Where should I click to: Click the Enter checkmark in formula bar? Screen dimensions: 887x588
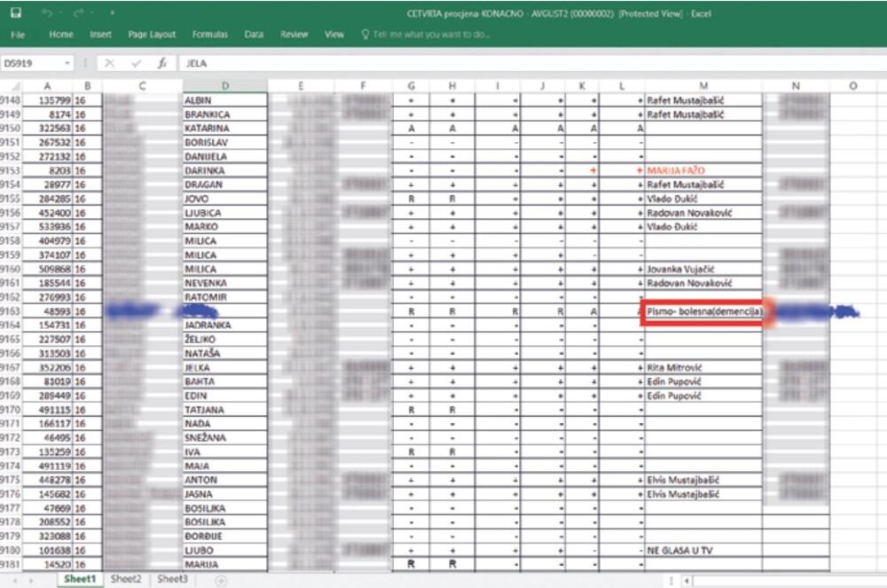pos(136,64)
